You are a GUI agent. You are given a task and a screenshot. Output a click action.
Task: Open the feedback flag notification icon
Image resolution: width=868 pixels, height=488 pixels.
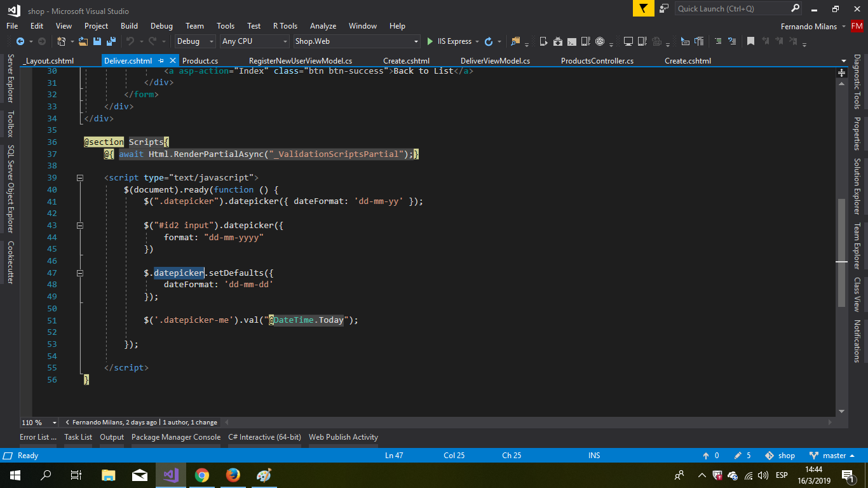tap(643, 8)
